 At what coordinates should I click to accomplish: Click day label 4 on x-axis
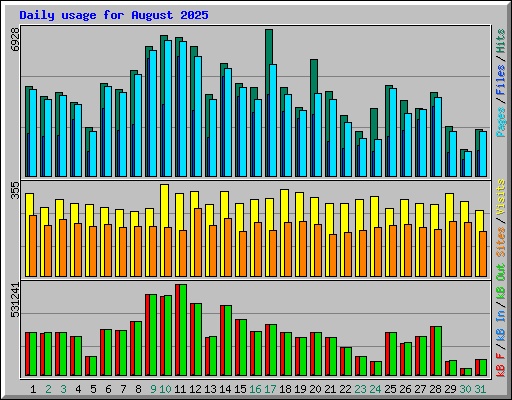[78, 389]
